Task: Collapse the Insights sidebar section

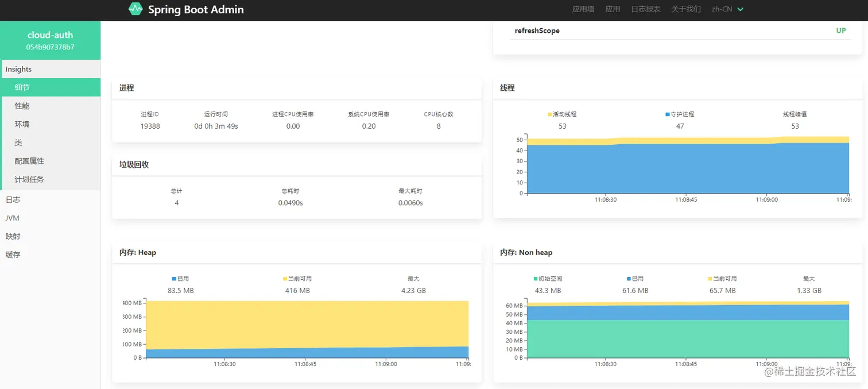Action: 51,69
